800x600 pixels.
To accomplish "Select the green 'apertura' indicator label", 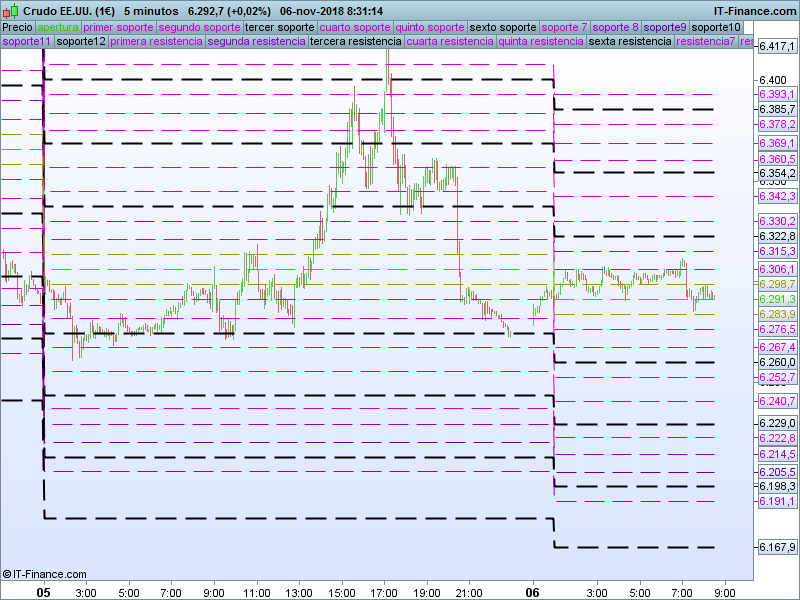I will click(x=58, y=27).
